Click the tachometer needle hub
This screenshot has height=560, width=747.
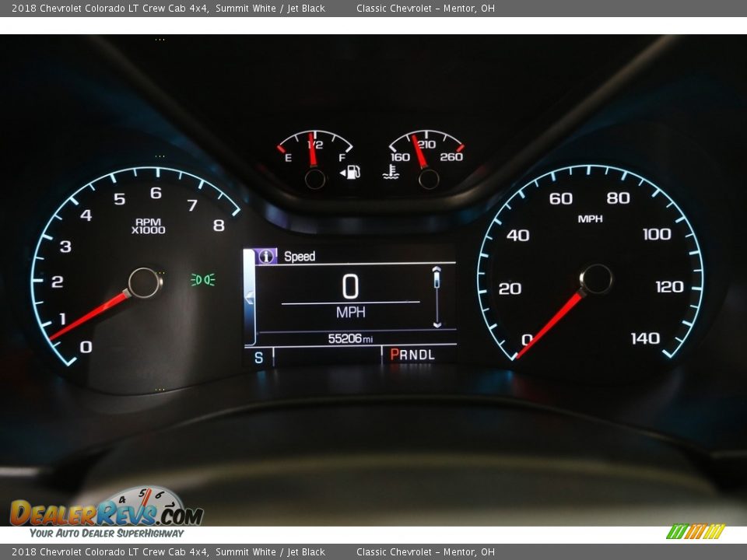144,282
